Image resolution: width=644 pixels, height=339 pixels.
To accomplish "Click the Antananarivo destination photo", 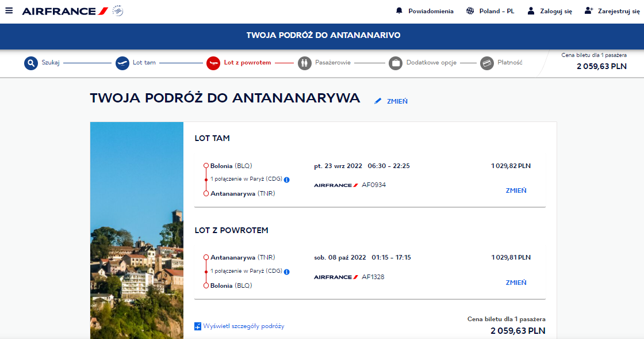I will [137, 231].
